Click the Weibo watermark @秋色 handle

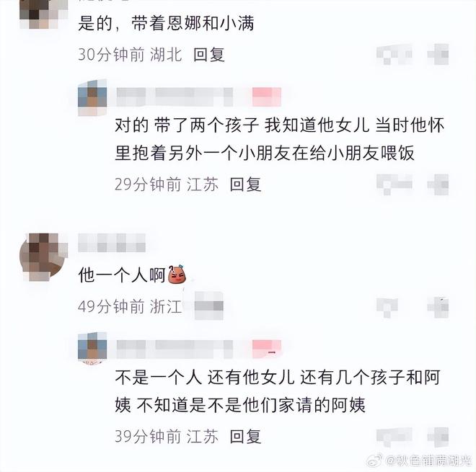pyautogui.click(x=428, y=460)
